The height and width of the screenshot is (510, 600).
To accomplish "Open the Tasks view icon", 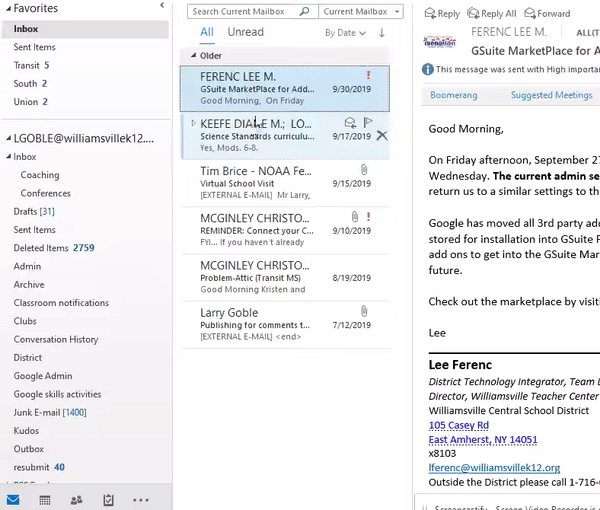I will [108, 500].
